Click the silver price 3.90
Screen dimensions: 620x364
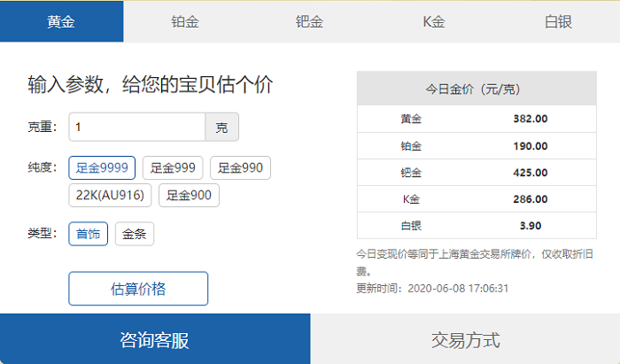531,225
